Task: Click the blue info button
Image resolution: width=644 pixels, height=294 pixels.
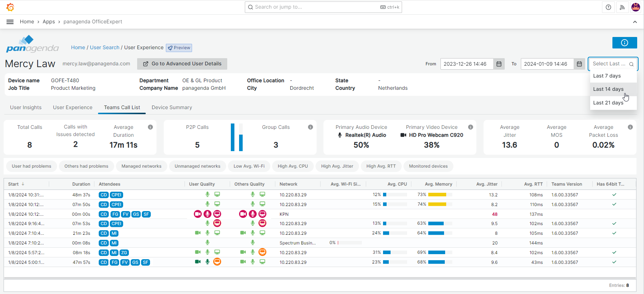Action: tap(625, 43)
